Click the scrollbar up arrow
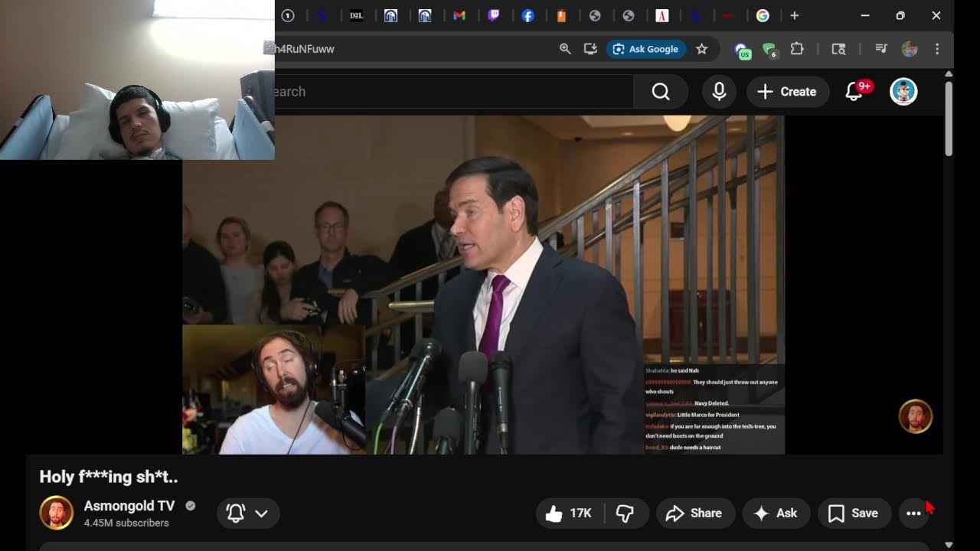 949,74
